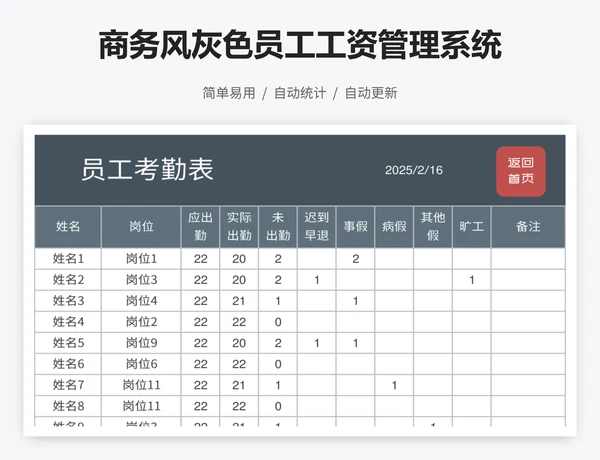Image resolution: width=600 pixels, height=460 pixels.
Task: Select 病假 value 1 for 姓名7
Action: point(394,385)
